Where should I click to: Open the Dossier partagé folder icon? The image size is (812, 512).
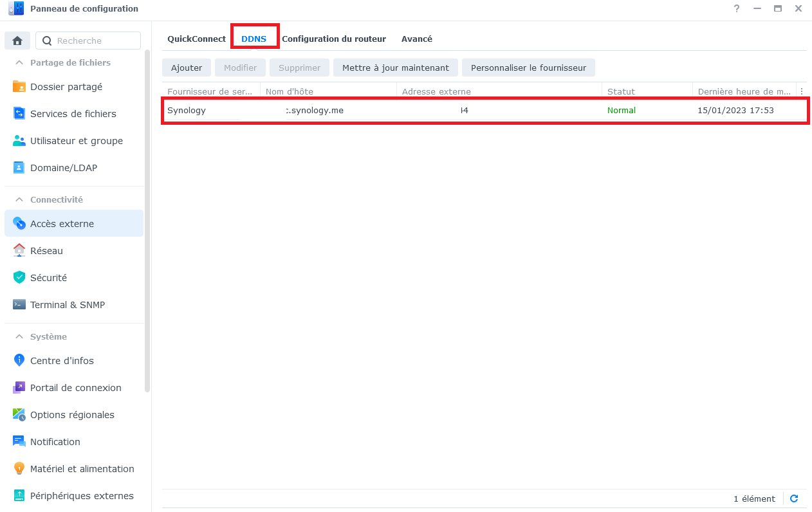[19, 87]
